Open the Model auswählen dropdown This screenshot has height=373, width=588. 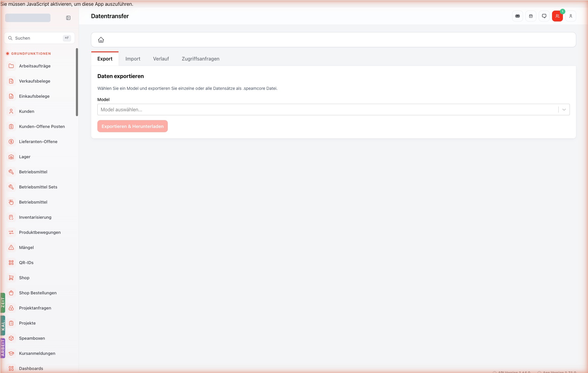[333, 110]
